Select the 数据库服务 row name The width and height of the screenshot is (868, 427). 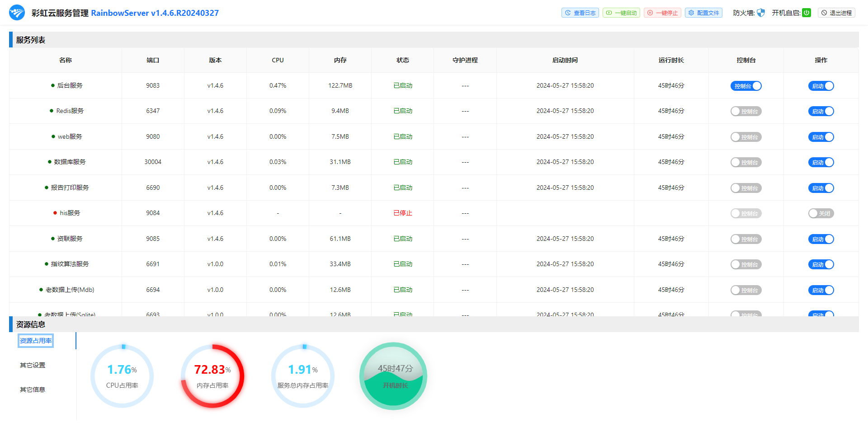tap(70, 162)
